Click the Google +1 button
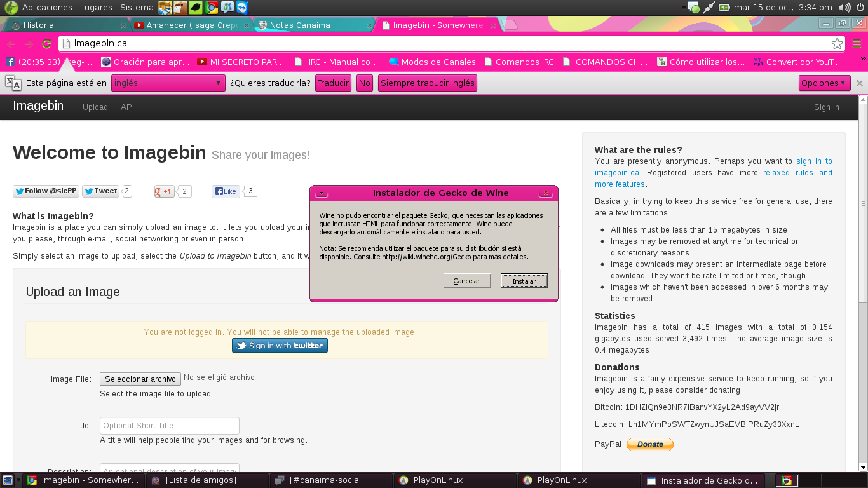Screen dimensions: 868x488 [x=164, y=191]
